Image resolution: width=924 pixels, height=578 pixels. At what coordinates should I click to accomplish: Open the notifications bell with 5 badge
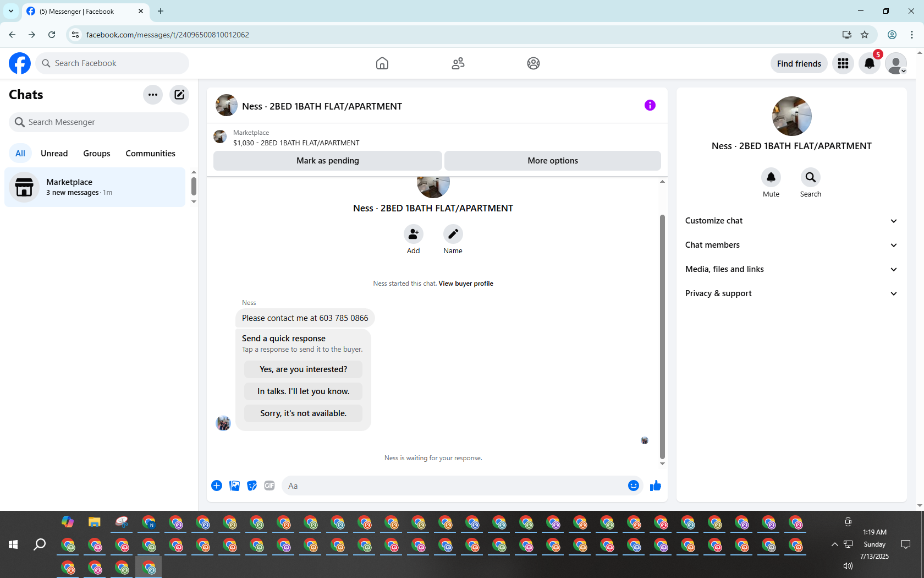click(870, 63)
